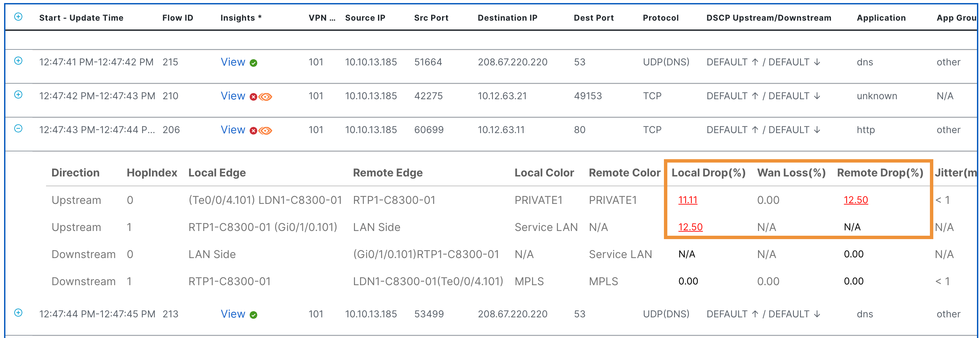Select 12:47:41 PM-12:47:42 PM time cell

point(96,62)
